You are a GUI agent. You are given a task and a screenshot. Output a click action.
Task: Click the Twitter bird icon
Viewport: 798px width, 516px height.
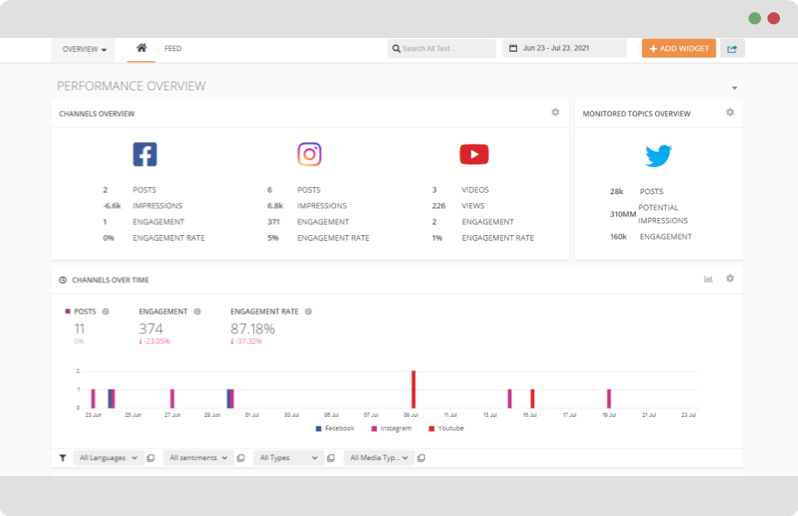(659, 156)
